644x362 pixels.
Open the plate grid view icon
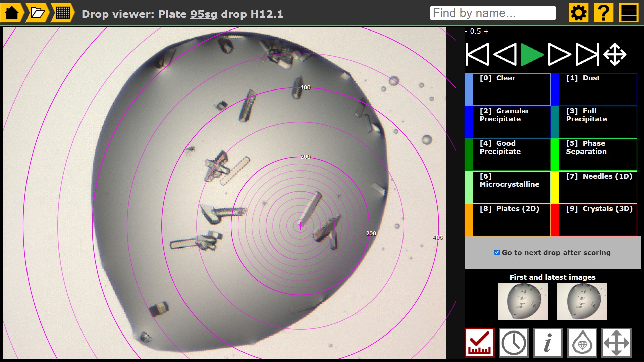[63, 13]
